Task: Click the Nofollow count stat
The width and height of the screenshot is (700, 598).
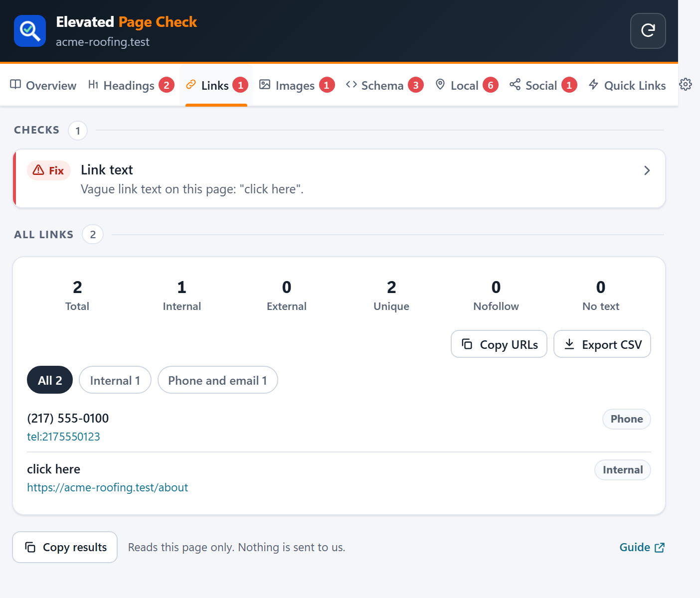Action: point(496,296)
